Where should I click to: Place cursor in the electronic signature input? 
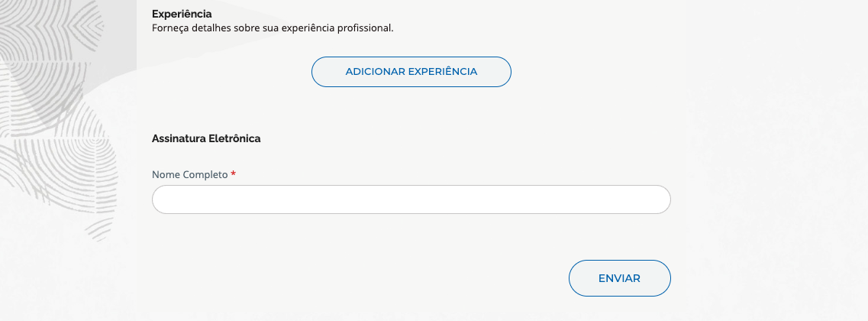point(411,199)
